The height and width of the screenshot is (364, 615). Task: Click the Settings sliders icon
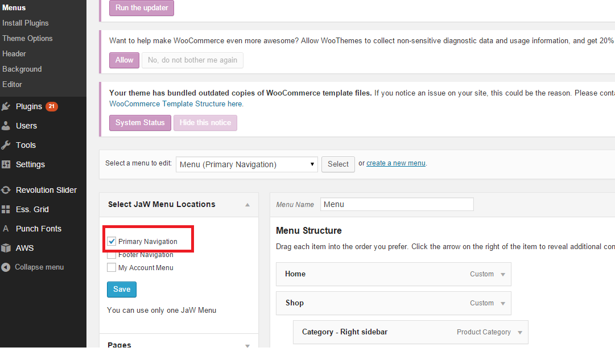coord(6,164)
